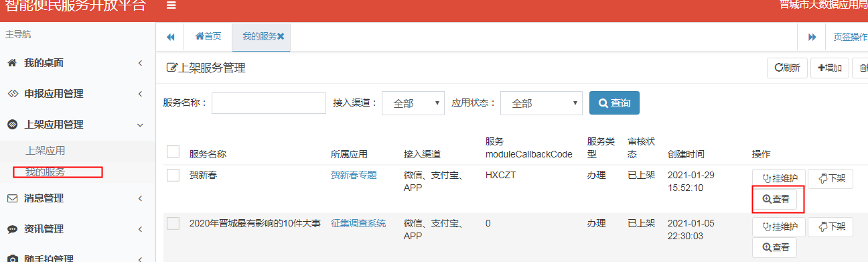
Task: Open the 接入渠道 dropdown
Action: [x=413, y=103]
